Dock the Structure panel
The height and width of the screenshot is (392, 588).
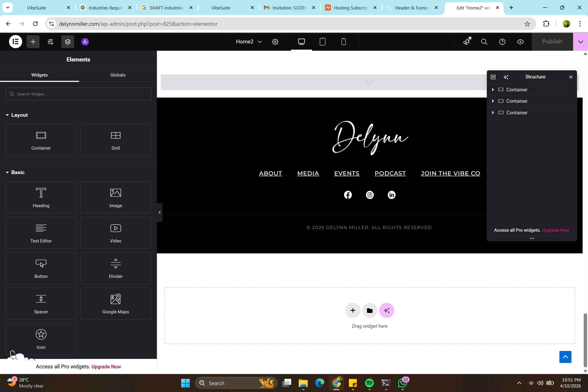tap(493, 77)
